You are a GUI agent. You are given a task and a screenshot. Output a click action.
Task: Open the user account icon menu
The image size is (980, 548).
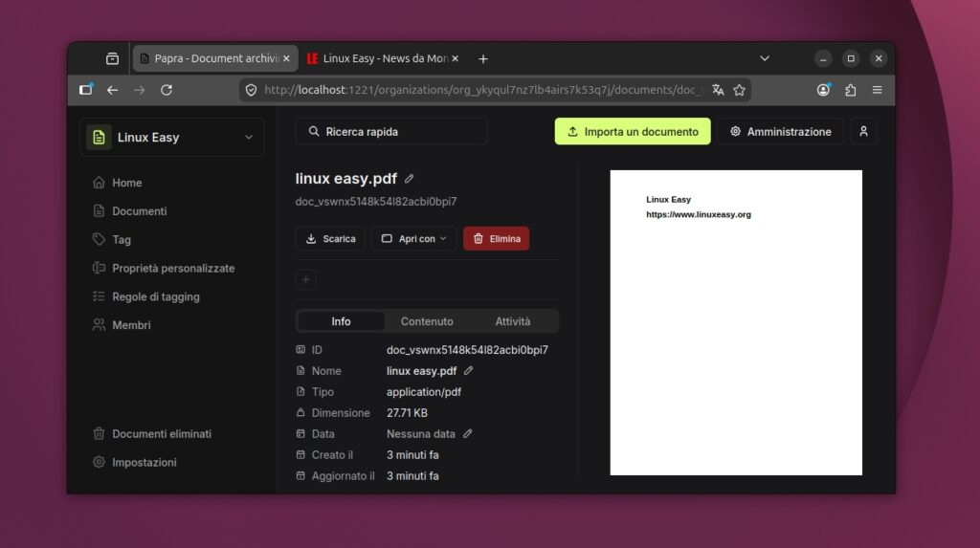point(864,132)
